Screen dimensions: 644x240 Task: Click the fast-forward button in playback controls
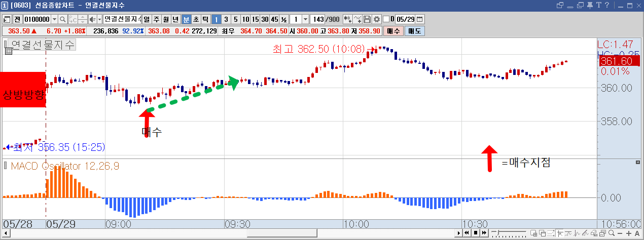[484, 233]
